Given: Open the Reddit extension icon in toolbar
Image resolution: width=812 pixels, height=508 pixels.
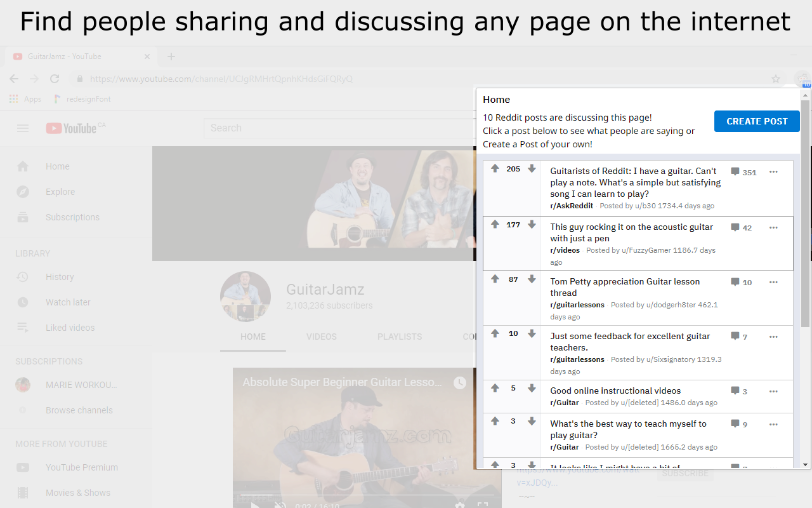Looking at the screenshot, I should coord(804,79).
